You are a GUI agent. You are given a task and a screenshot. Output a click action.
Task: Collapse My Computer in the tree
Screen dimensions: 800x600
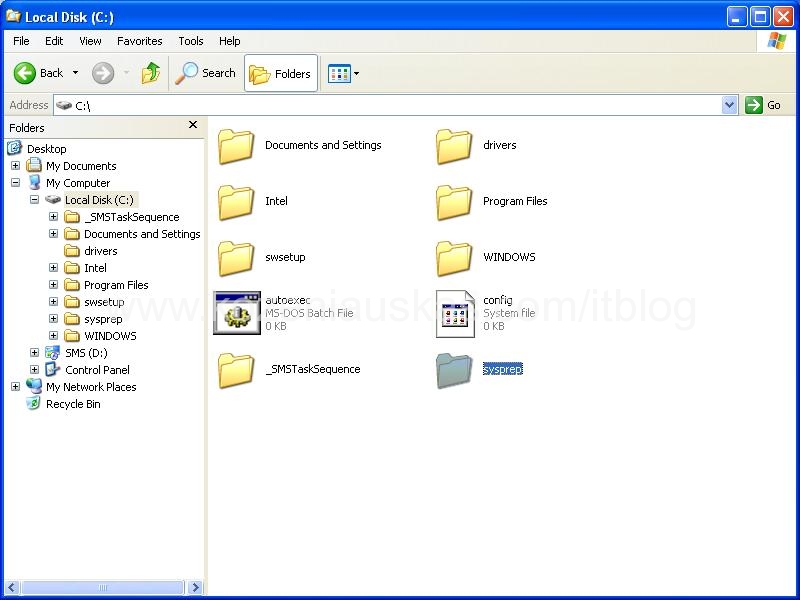(x=15, y=183)
